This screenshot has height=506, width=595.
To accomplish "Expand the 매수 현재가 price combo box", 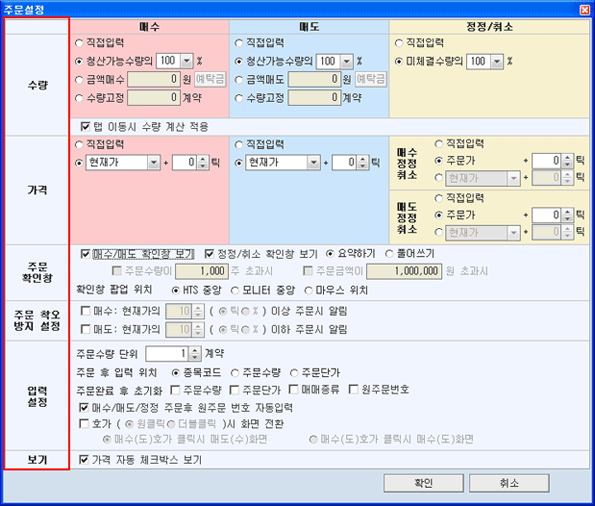I will click(x=153, y=163).
